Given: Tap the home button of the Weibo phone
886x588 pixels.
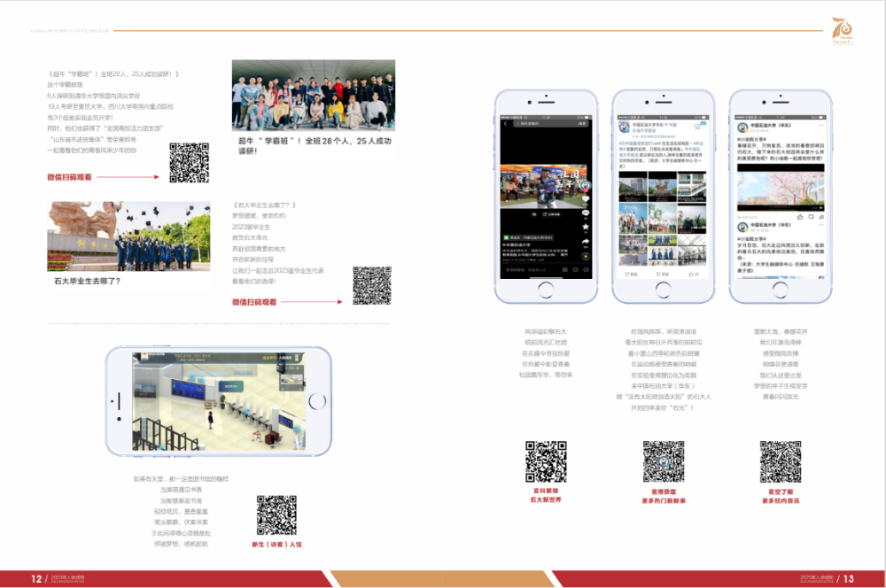Looking at the screenshot, I should pos(663,290).
